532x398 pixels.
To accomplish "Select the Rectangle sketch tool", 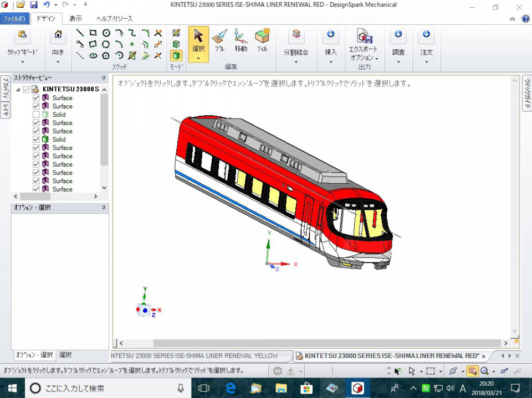I will pyautogui.click(x=93, y=33).
